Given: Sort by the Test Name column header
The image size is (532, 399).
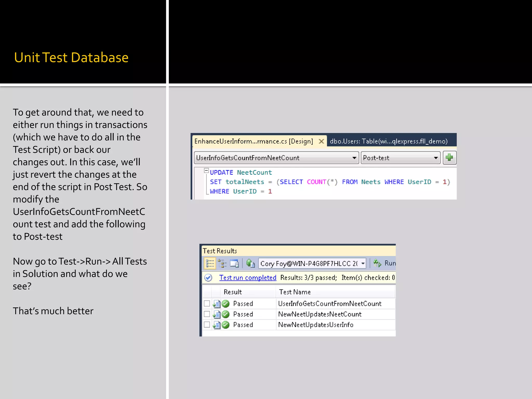Looking at the screenshot, I should (x=295, y=292).
